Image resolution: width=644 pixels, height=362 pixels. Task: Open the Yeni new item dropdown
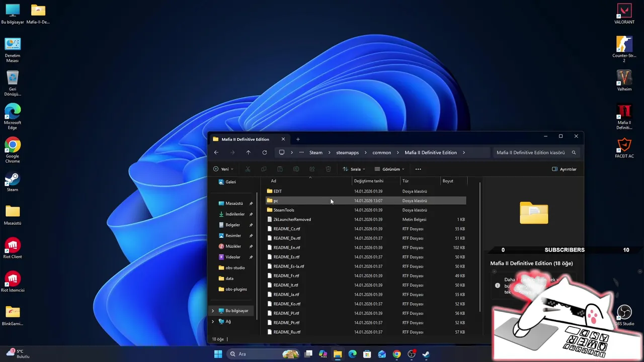(x=223, y=169)
